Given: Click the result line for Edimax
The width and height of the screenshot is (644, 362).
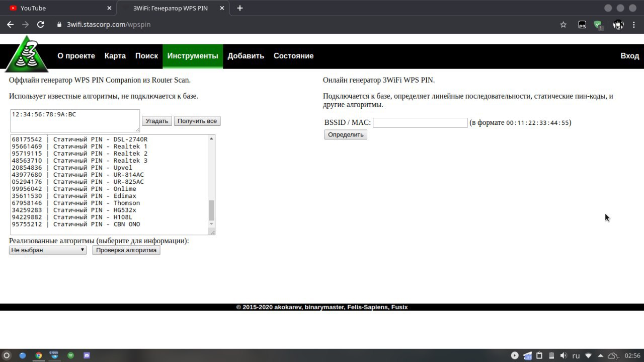Looking at the screenshot, I should pyautogui.click(x=74, y=196).
